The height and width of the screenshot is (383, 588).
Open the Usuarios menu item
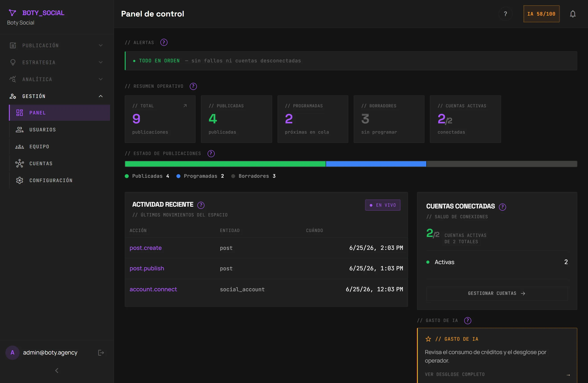pyautogui.click(x=59, y=130)
